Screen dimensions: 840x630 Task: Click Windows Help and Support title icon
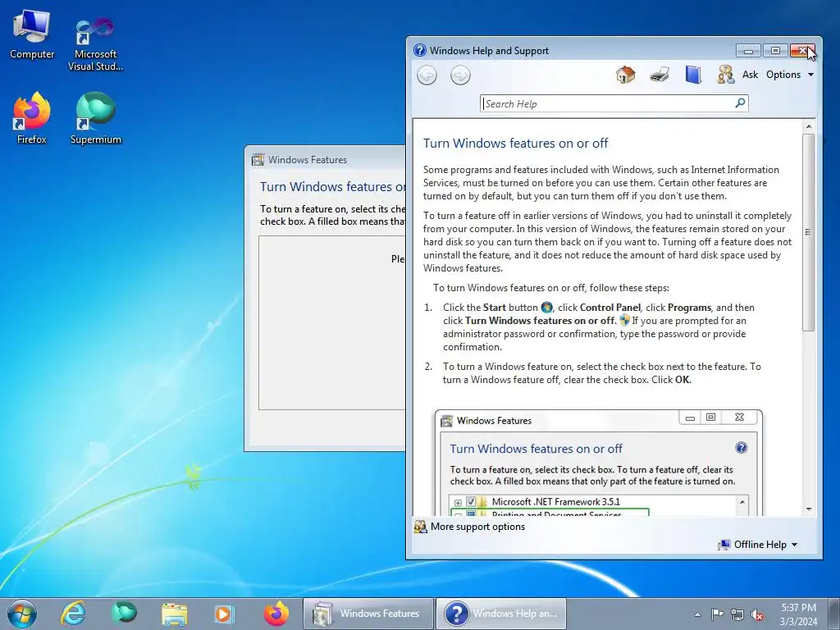point(420,50)
